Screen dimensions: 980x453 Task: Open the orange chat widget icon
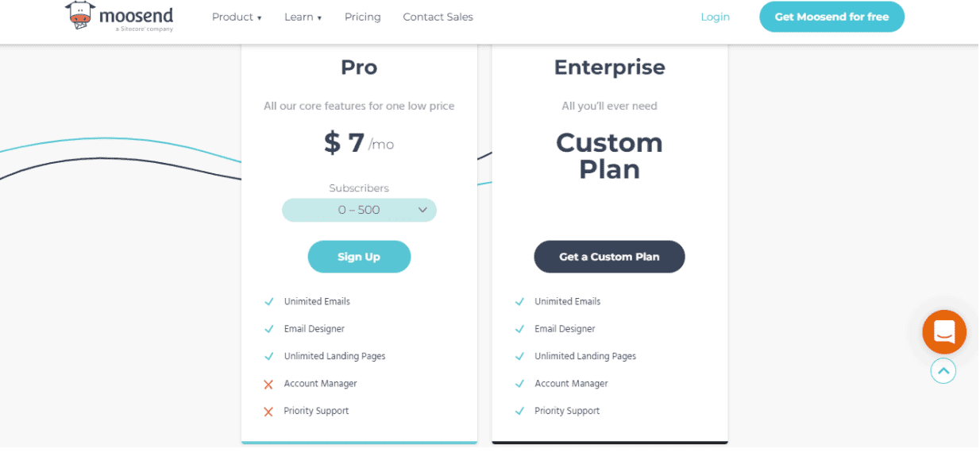click(943, 332)
